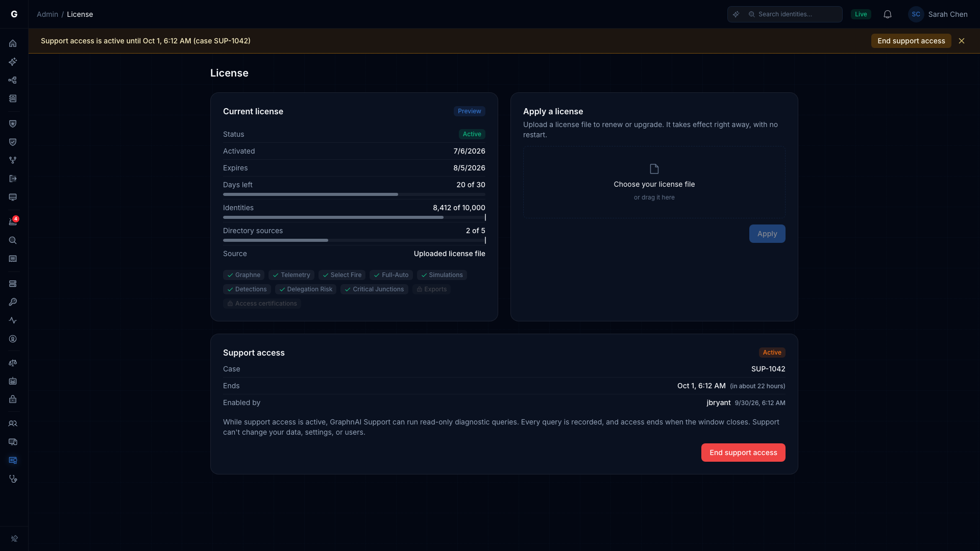Open the Home icon in sidebar
Image resolution: width=980 pixels, height=551 pixels.
[13, 43]
